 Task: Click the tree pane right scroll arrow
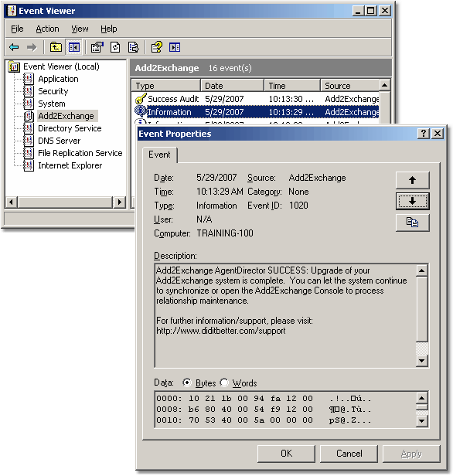point(119,202)
